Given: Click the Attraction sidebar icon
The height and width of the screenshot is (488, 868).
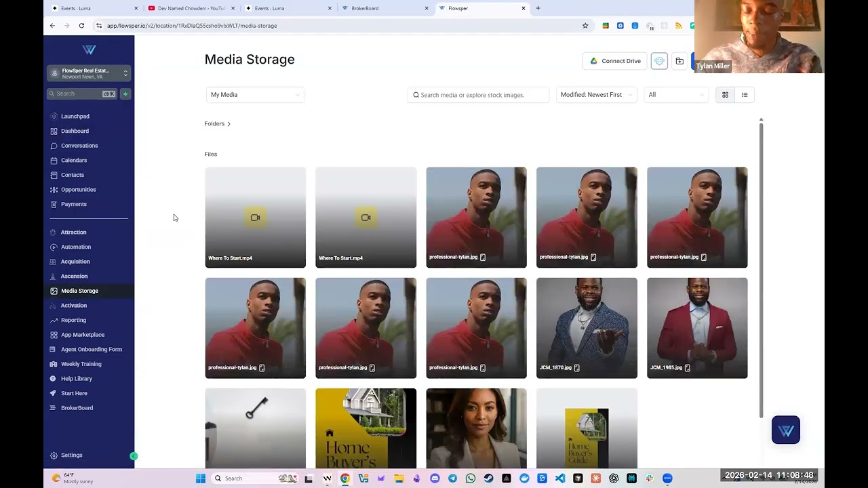Looking at the screenshot, I should (54, 232).
